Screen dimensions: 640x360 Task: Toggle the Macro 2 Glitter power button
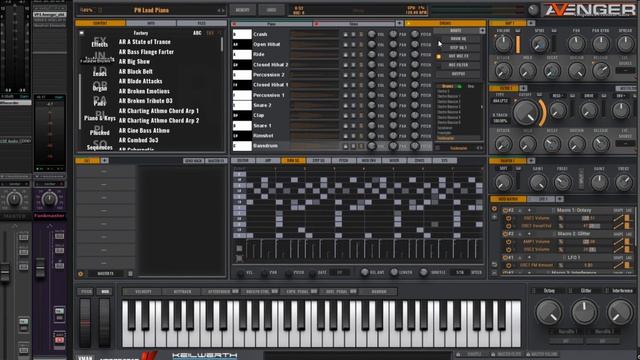[x=505, y=234]
